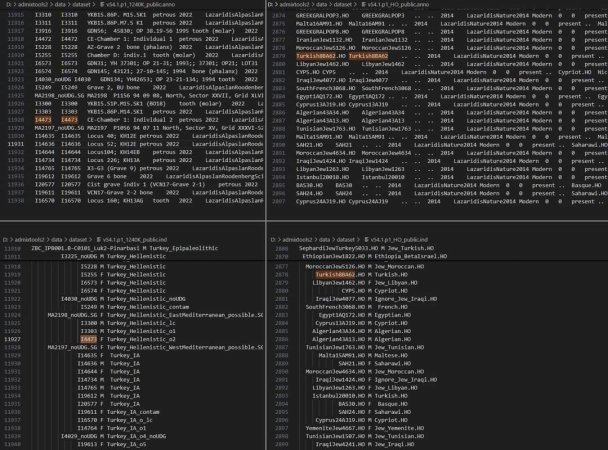Select v54.1.p1_1240K_public.ind file breadcrumb
Viewport: 608px width, 450px height.
pyautogui.click(x=135, y=240)
